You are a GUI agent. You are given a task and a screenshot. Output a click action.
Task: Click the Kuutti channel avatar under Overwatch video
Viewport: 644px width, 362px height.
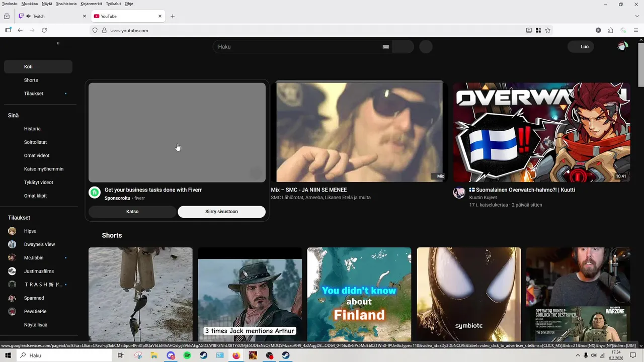coord(459,193)
